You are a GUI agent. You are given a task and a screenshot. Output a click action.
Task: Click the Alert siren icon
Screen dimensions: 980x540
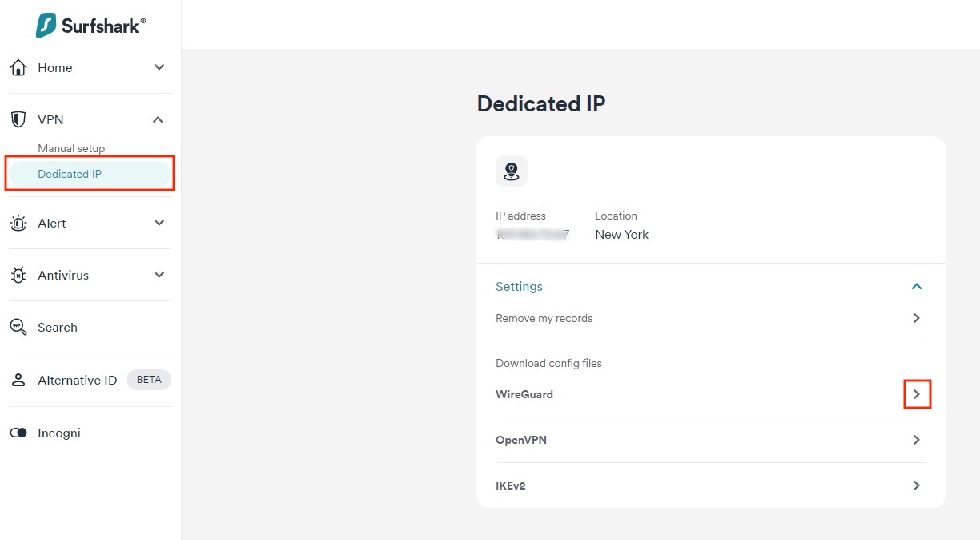pyautogui.click(x=18, y=223)
